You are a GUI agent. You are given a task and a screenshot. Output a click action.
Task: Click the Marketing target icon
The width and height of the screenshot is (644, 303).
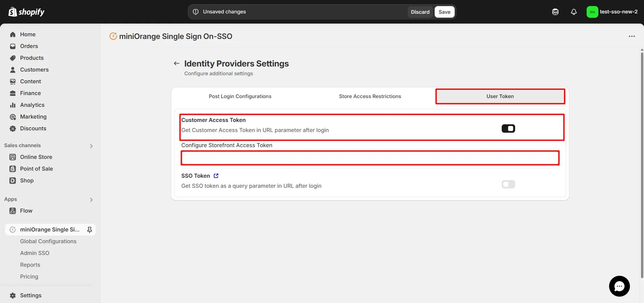click(x=13, y=117)
